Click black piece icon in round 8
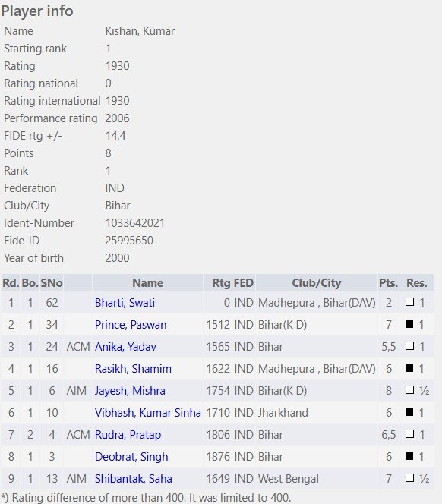This screenshot has width=442, height=504. (x=409, y=456)
